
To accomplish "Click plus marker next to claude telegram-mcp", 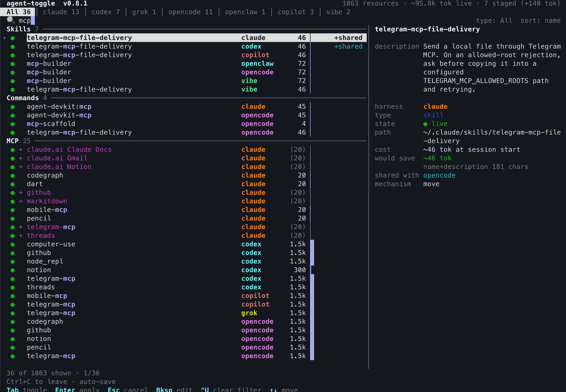I will [x=21, y=227].
